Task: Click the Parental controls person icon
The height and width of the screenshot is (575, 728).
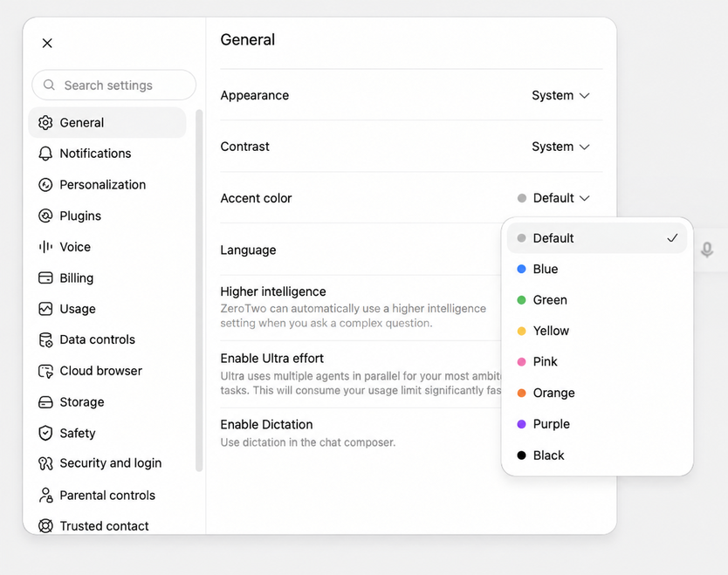Action: [45, 496]
